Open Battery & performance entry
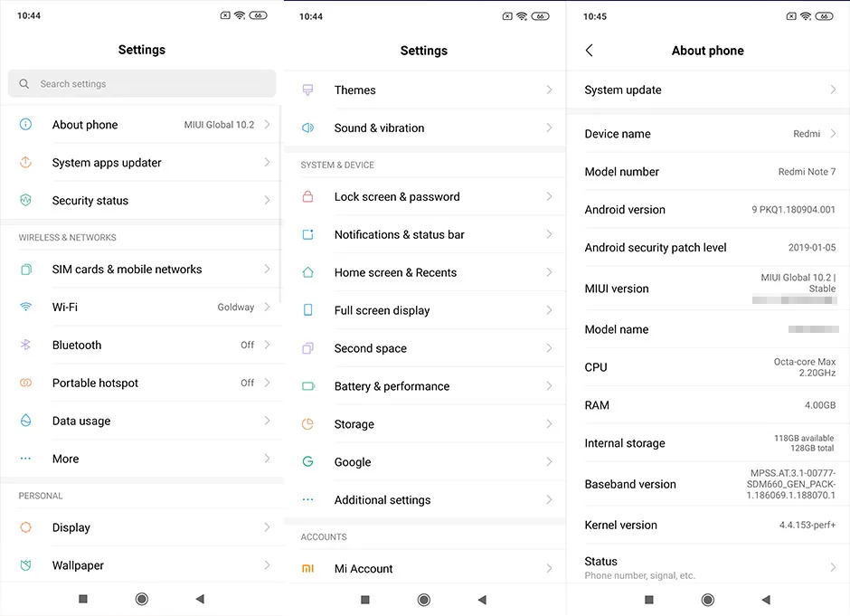Viewport: 850px width, 616px height. [424, 386]
